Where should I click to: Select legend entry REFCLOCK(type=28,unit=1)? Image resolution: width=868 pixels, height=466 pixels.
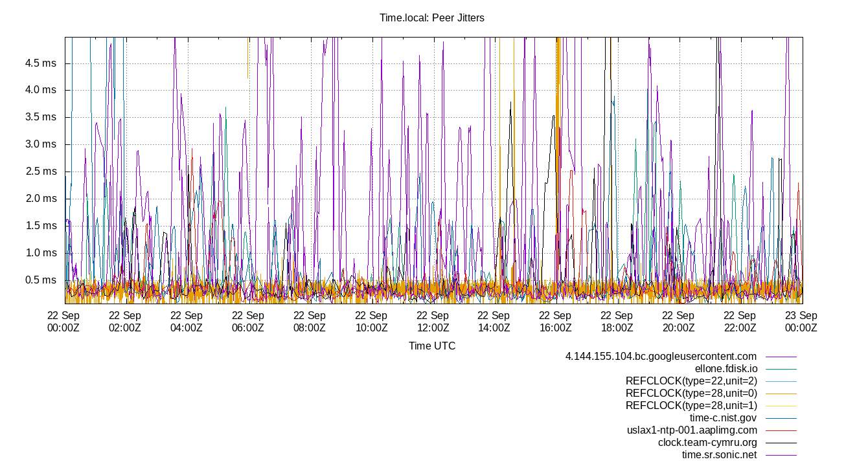[691, 406]
